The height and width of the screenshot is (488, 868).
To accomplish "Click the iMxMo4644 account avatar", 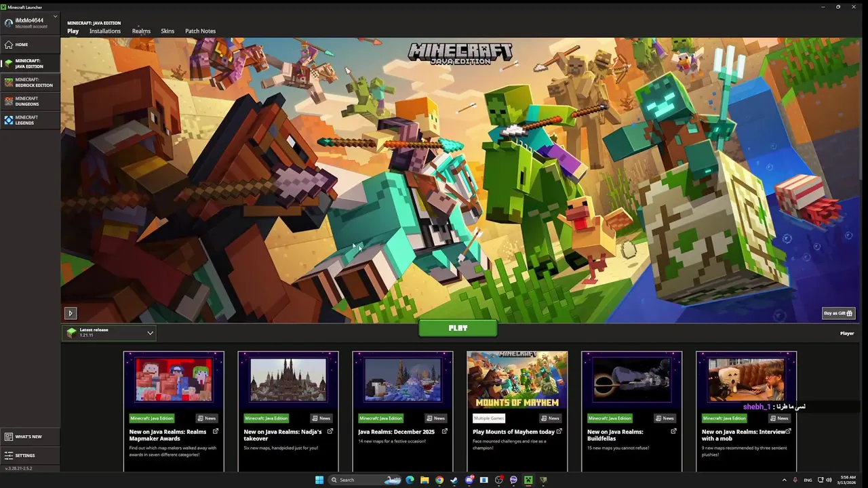I will click(8, 23).
